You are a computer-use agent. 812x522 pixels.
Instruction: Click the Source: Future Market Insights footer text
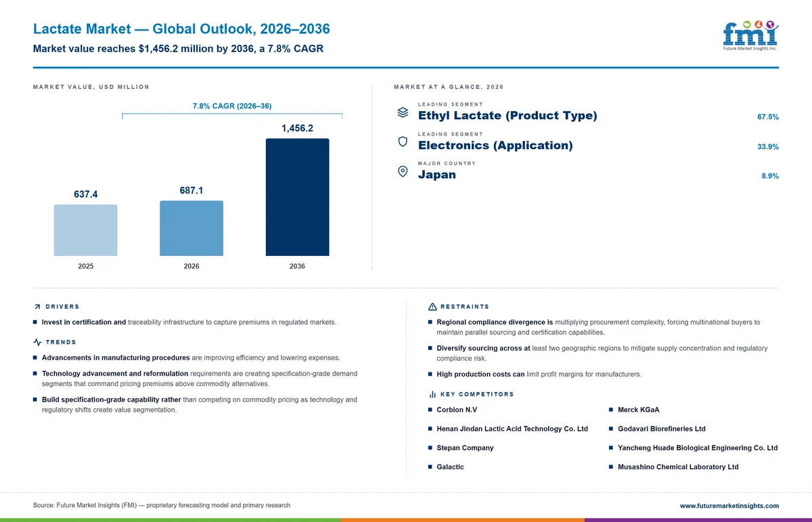click(162, 505)
